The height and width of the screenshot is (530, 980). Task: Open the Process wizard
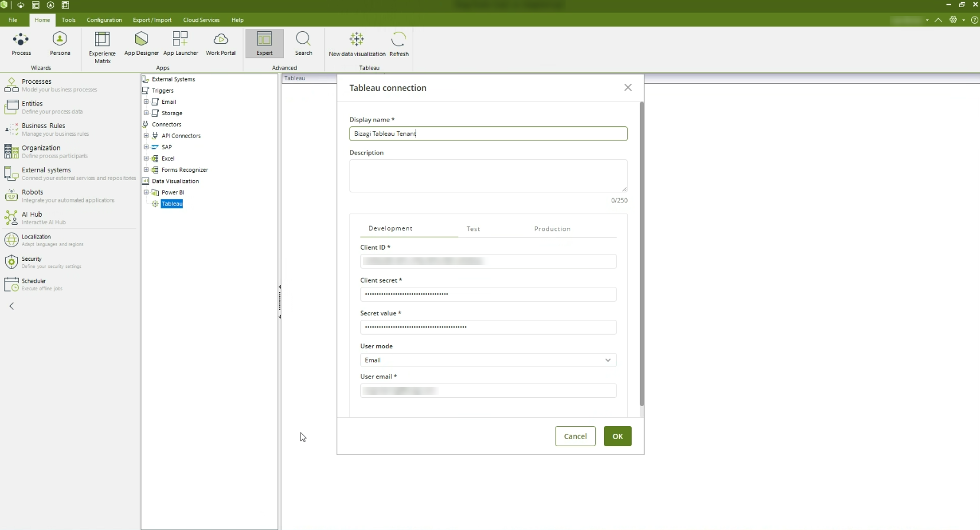click(21, 44)
